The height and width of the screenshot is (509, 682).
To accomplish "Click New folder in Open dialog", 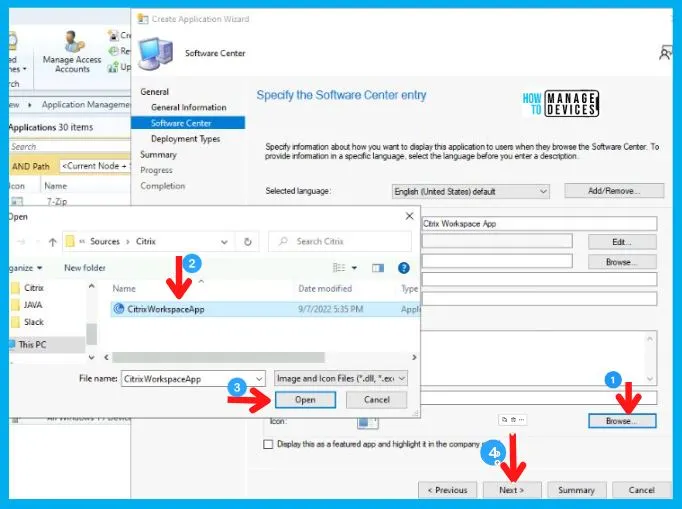I will click(85, 268).
